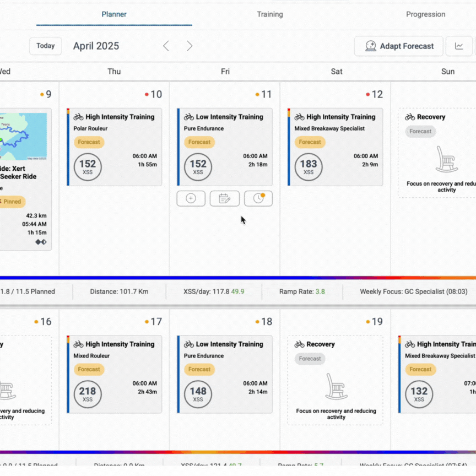Select date number 11

(x=266, y=94)
